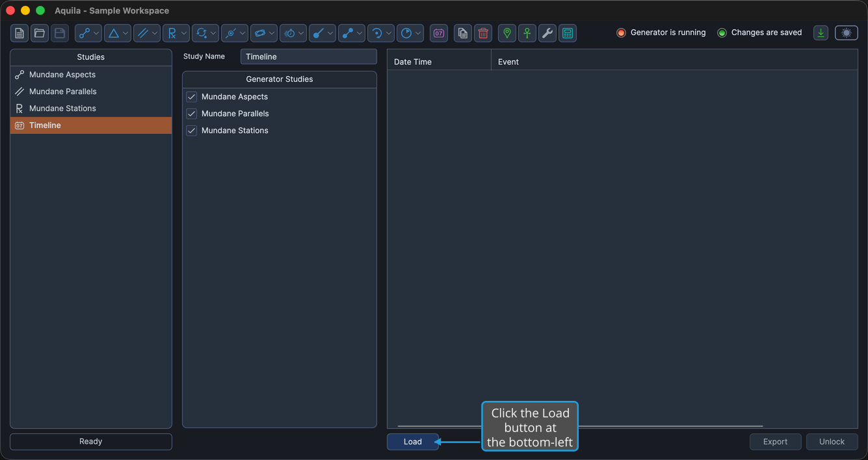Select Mundane Stations in Studies list
Screen dimensions: 868x460
point(91,109)
